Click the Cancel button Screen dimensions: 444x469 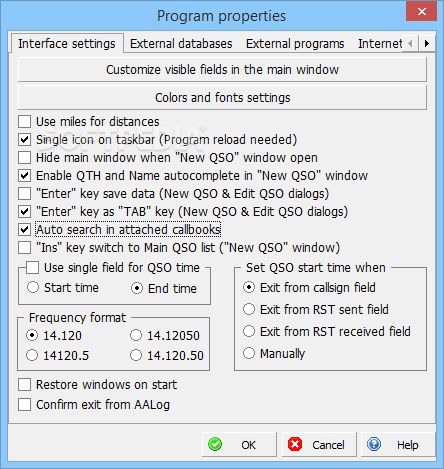(319, 445)
